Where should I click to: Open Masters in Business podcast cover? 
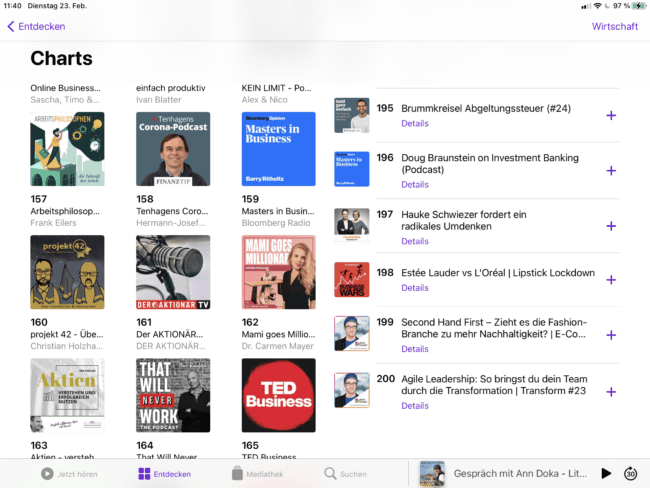click(279, 149)
